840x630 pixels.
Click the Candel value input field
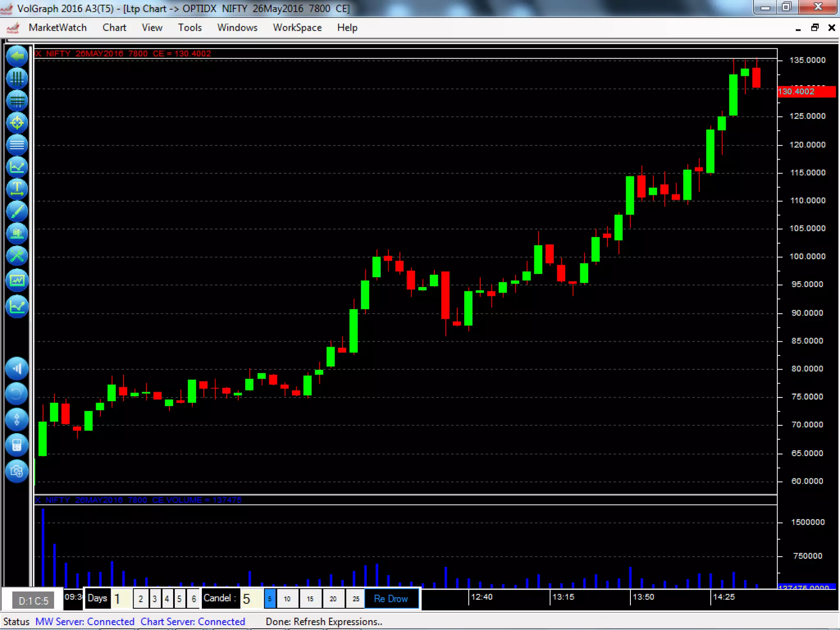point(251,599)
